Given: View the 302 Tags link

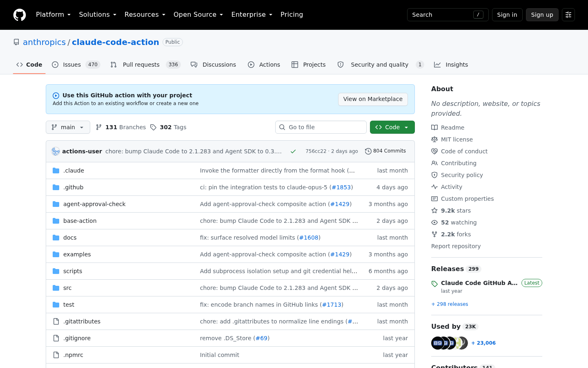Looking at the screenshot, I should (x=168, y=127).
